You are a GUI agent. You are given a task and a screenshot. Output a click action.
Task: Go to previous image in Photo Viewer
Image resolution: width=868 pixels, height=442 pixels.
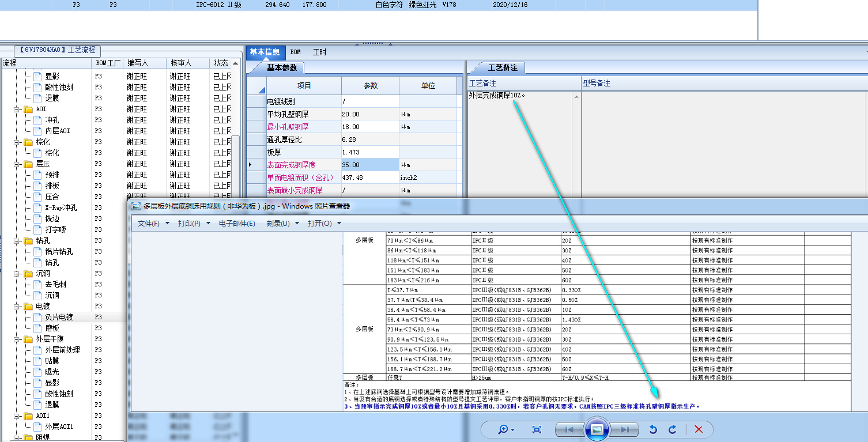(569, 429)
